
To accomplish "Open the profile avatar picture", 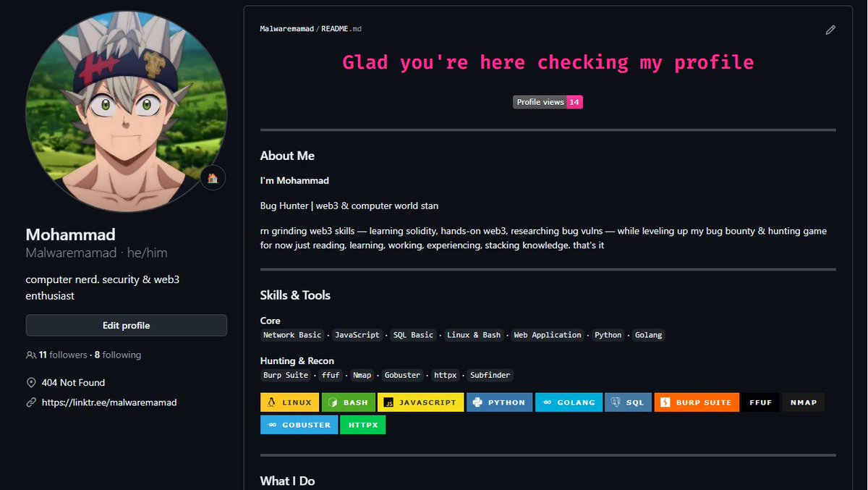I will coord(127,111).
